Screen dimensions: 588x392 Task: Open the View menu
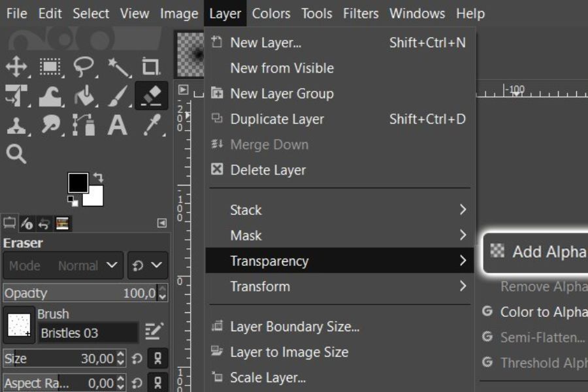pos(135,14)
